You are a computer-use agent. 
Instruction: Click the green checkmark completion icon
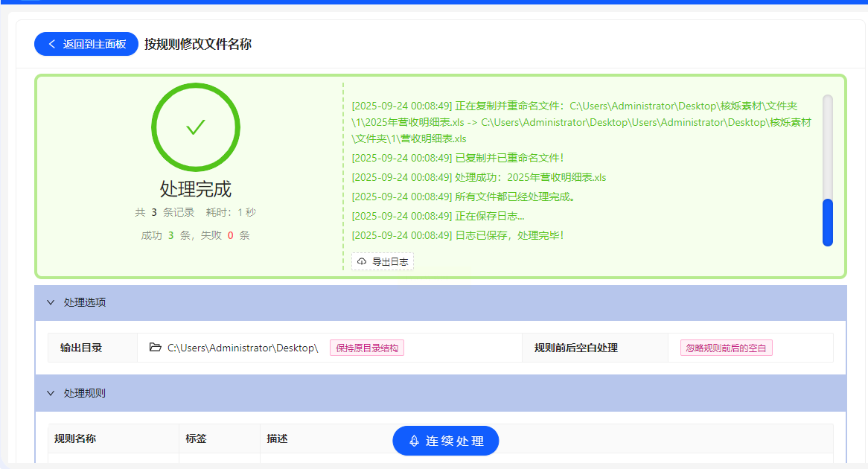click(x=195, y=127)
